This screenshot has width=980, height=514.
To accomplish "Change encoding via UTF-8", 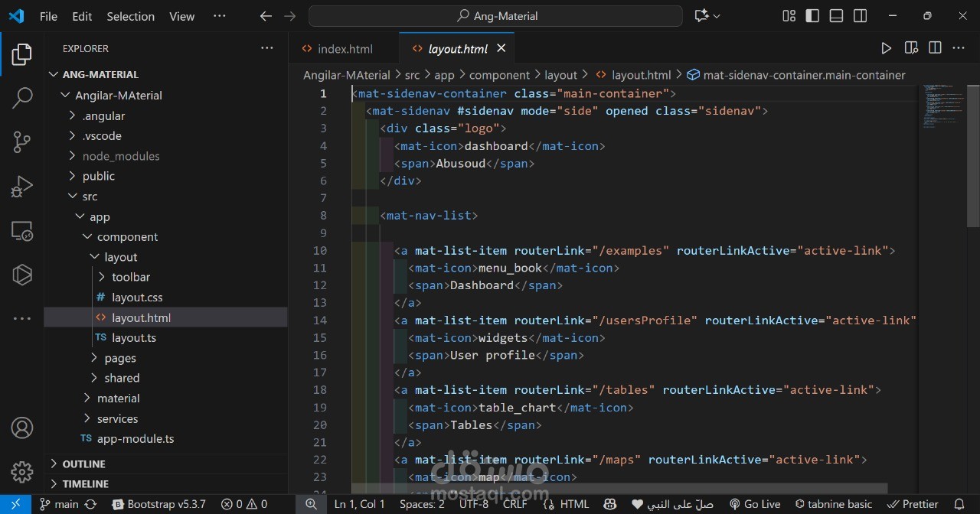I will tap(474, 504).
